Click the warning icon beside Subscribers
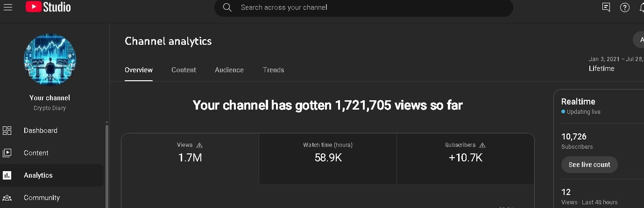Image resolution: width=644 pixels, height=208 pixels. [482, 145]
